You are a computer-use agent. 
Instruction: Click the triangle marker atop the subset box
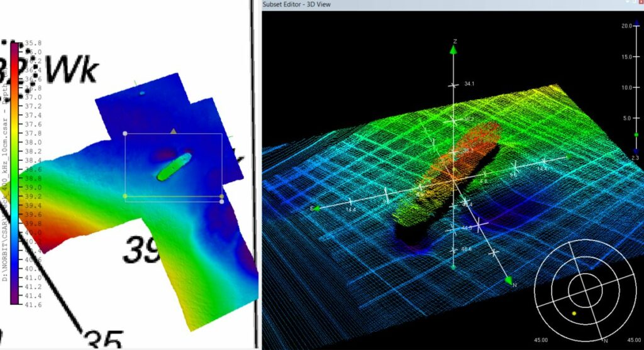coord(174,131)
